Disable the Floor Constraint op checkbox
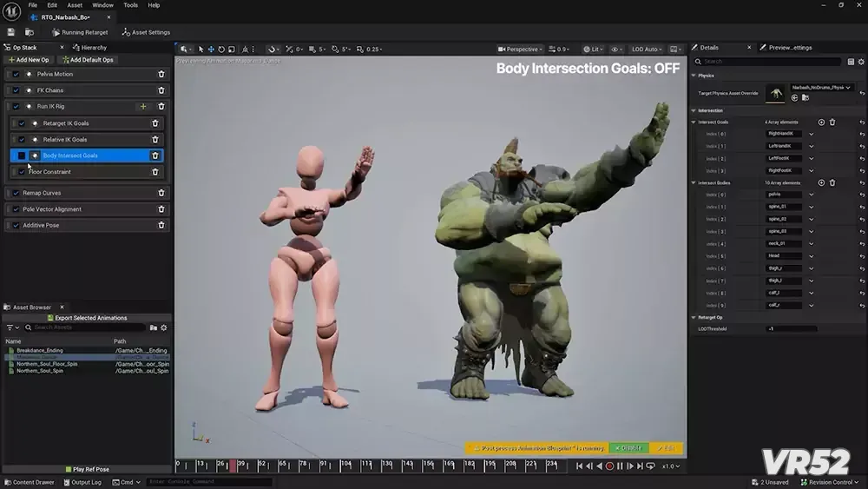This screenshot has width=868, height=489. [22, 172]
